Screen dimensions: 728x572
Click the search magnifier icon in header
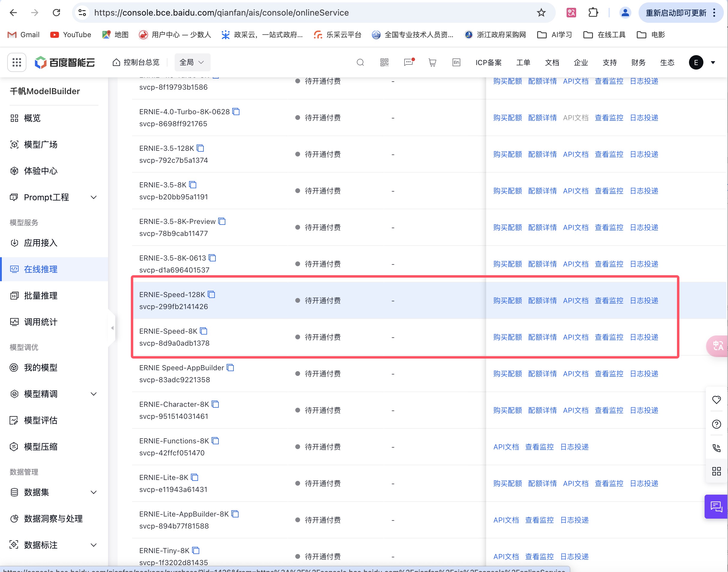coord(360,62)
